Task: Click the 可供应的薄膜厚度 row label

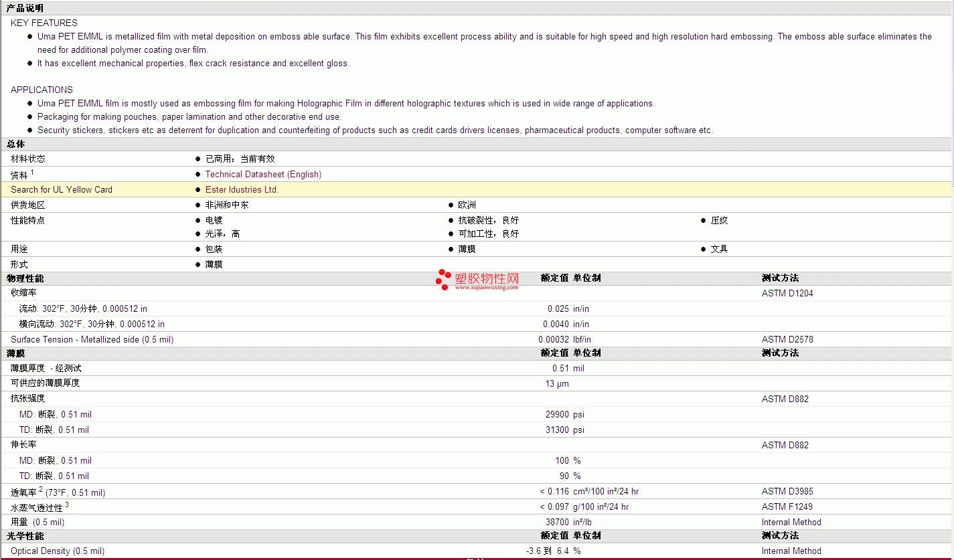Action: 46,383
